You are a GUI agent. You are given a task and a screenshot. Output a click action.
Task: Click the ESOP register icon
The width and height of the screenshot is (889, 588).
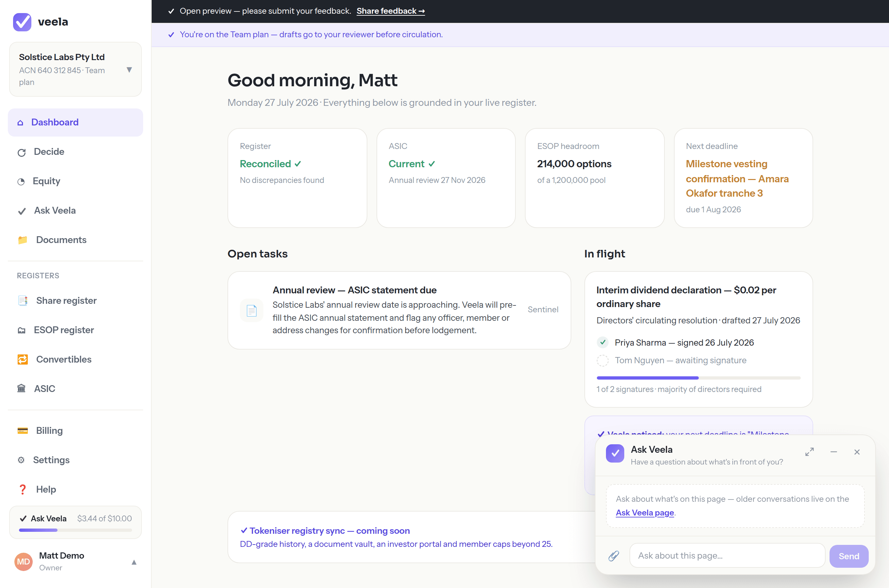(21, 330)
